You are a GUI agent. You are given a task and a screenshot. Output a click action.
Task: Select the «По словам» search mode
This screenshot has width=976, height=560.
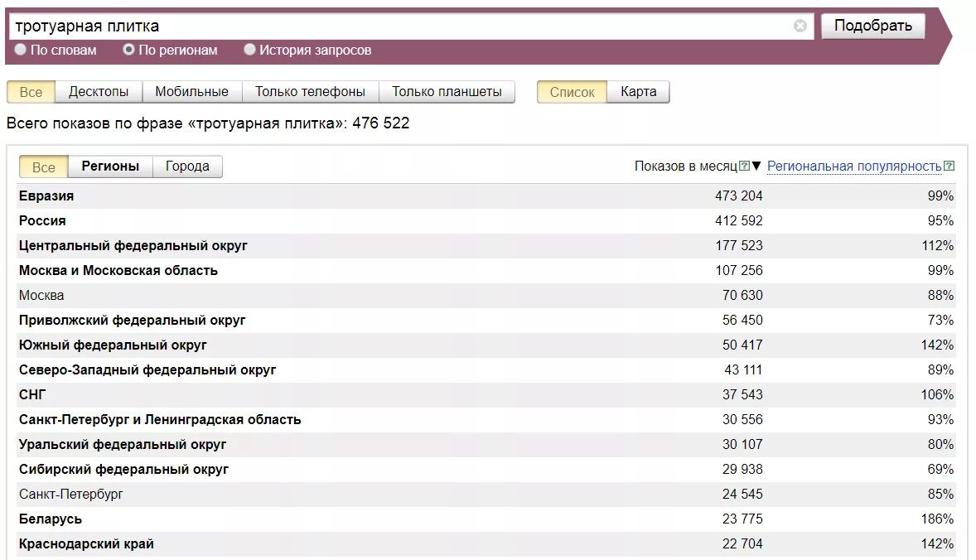point(19,49)
